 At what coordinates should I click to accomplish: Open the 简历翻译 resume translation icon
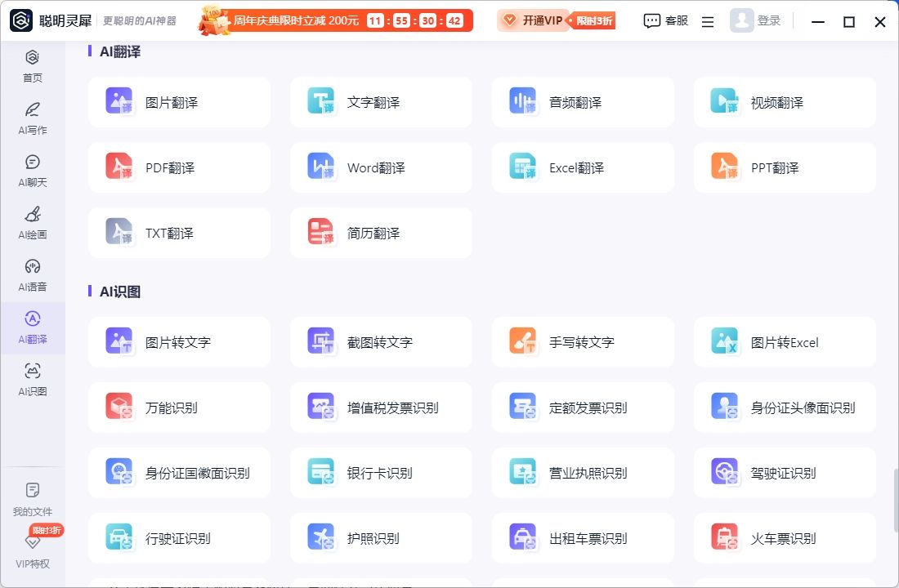(321, 232)
